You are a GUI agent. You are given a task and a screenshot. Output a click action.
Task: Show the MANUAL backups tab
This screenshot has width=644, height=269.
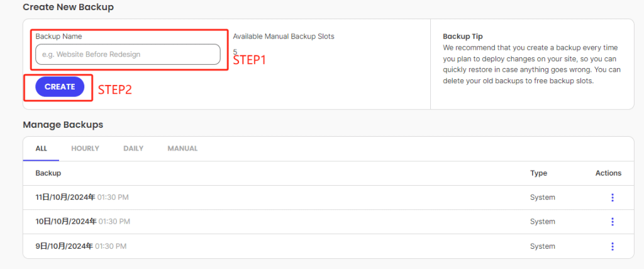pyautogui.click(x=182, y=149)
